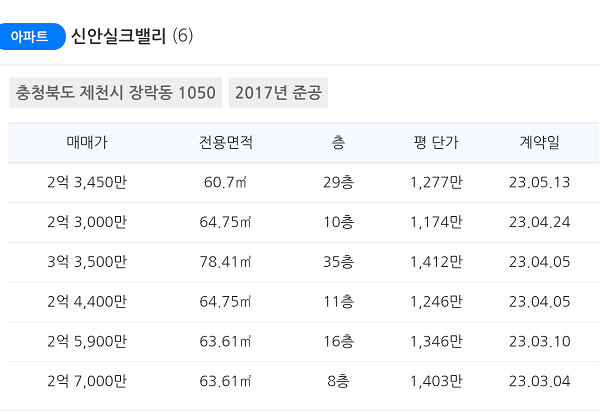Click the 2017년 준공 tag
This screenshot has height=414, width=600.
coord(278,93)
